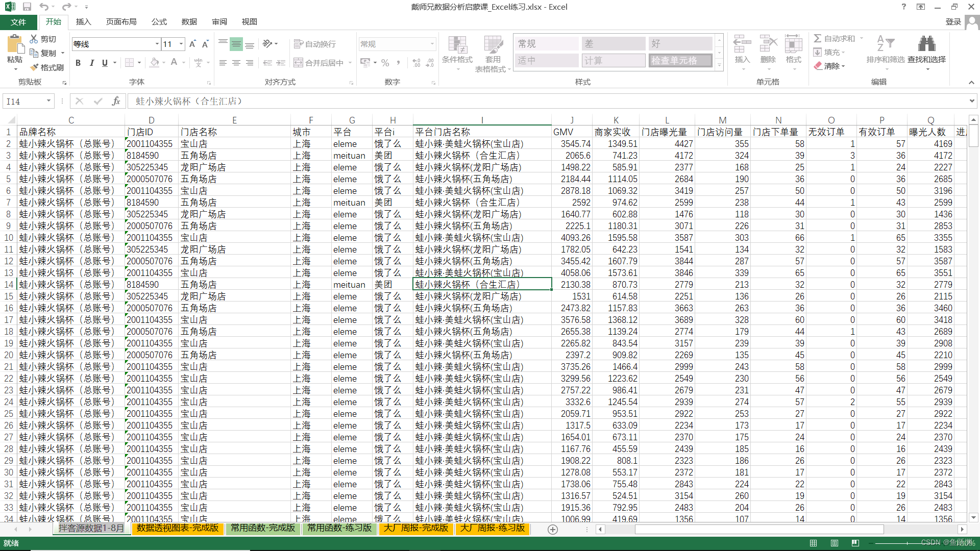The image size is (980, 551).
Task: Click the Conditional Formatting icon
Action: (x=457, y=46)
